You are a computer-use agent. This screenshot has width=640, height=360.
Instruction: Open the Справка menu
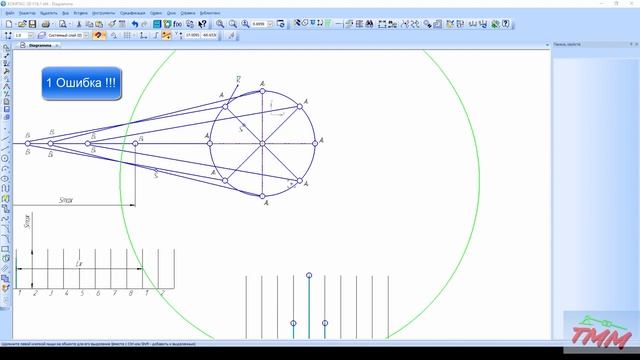(188, 13)
